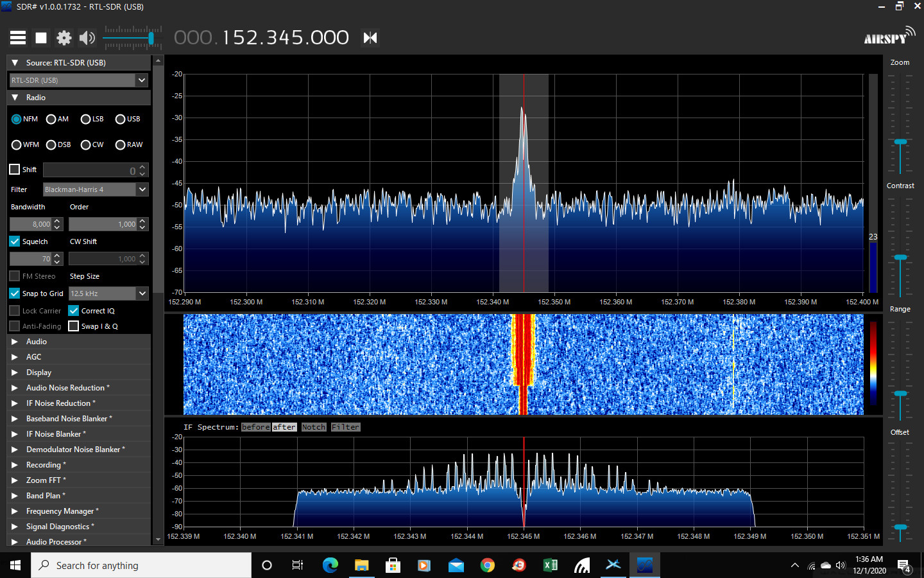The image size is (924, 578).
Task: Click the center tuning icon beside the frequency
Action: (x=370, y=38)
